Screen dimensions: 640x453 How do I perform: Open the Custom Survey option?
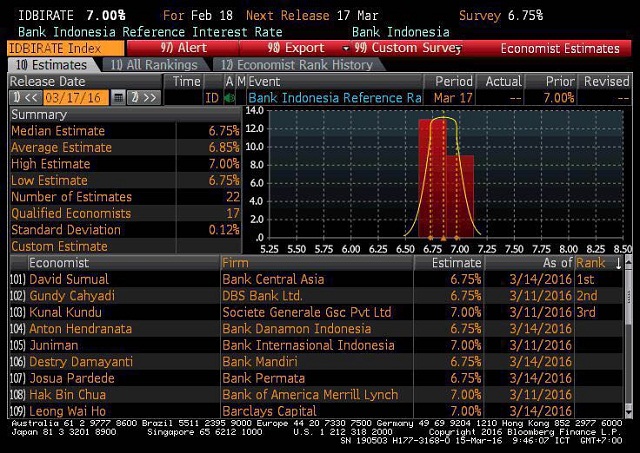[x=407, y=48]
